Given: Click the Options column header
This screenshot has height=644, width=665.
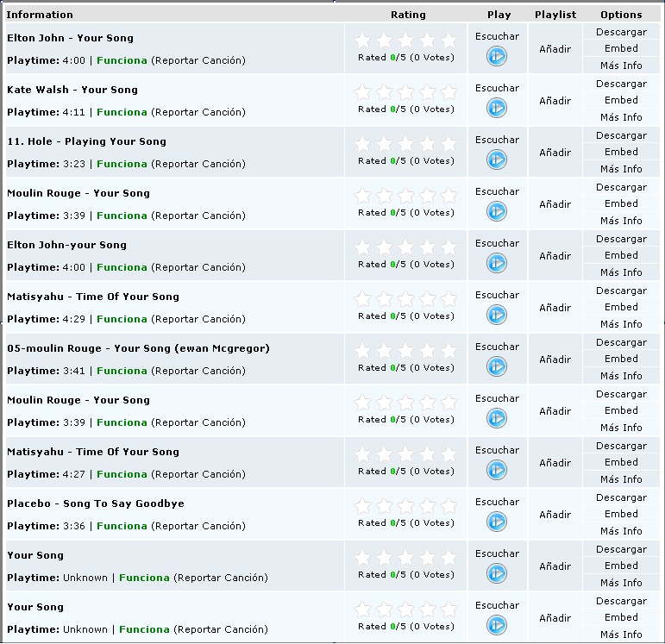Looking at the screenshot, I should point(621,15).
